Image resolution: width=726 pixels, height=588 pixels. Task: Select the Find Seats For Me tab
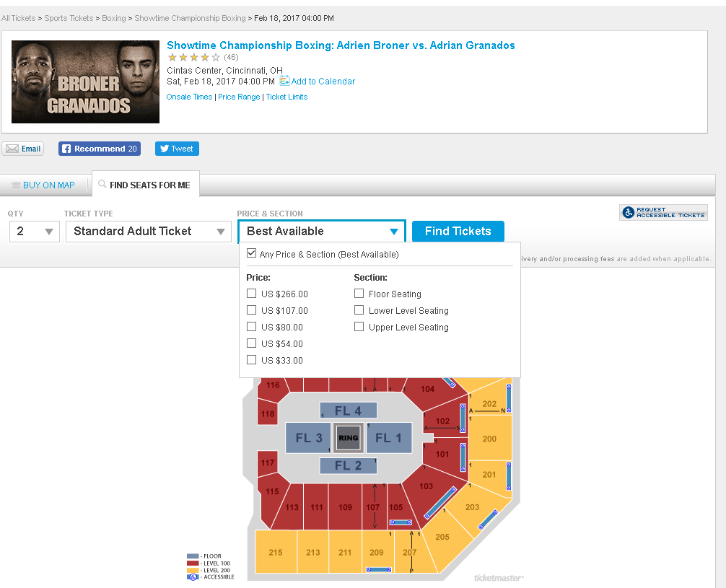(x=149, y=185)
